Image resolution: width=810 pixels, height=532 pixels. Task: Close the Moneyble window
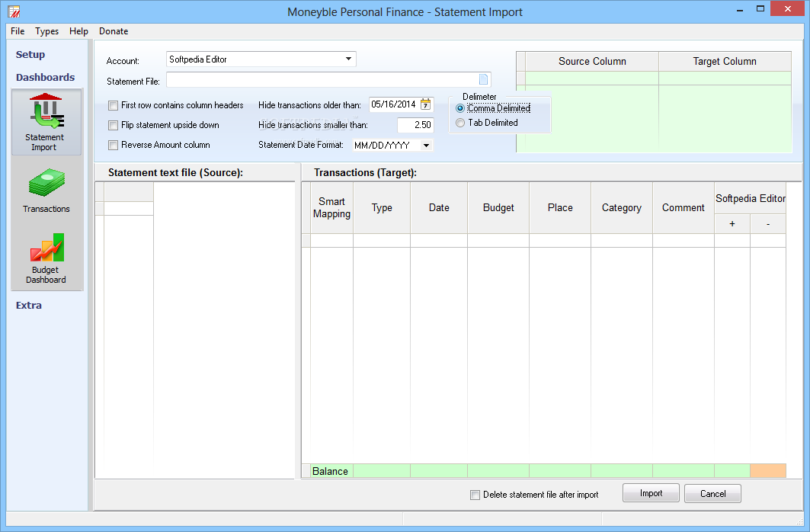click(x=787, y=9)
